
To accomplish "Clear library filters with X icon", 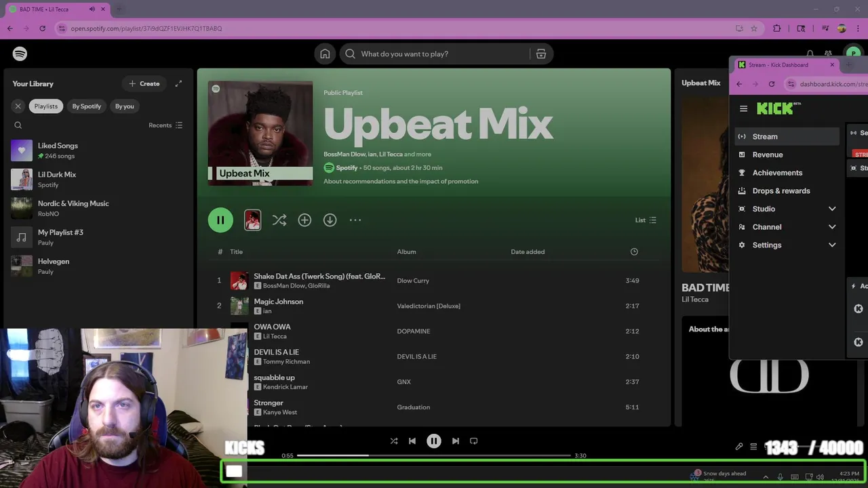I will pyautogui.click(x=18, y=106).
